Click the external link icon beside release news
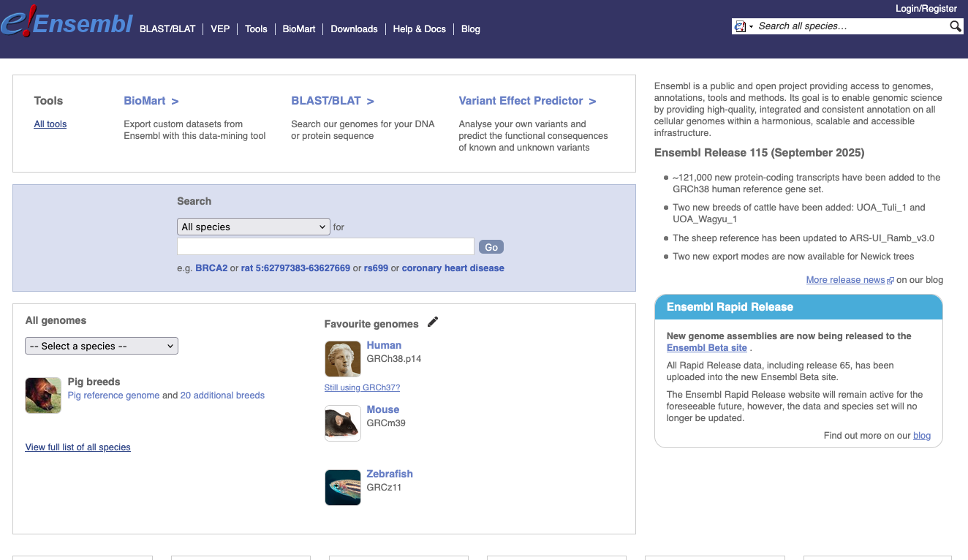 890,280
